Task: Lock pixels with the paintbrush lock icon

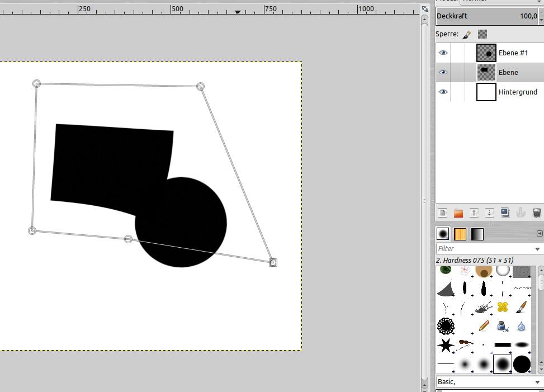Action: (x=467, y=34)
